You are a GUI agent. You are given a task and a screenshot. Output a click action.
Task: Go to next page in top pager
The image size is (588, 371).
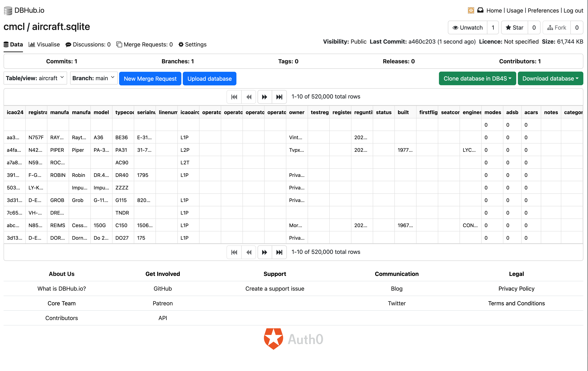(264, 97)
